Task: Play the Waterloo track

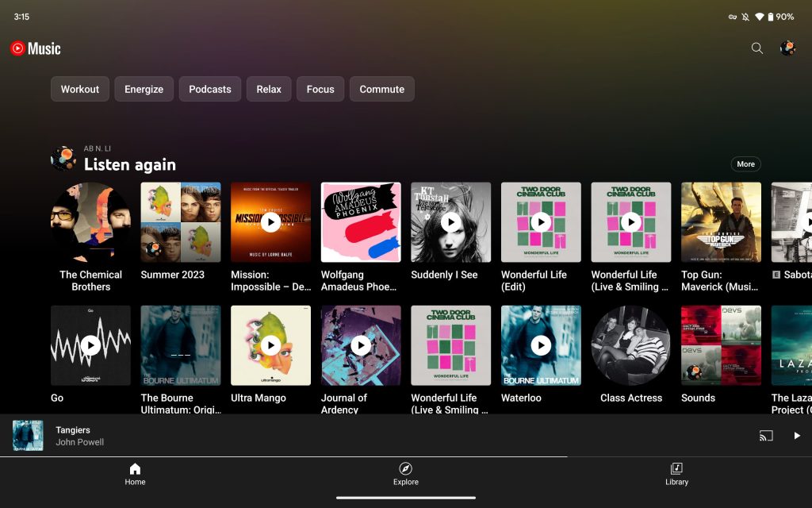Action: click(541, 345)
